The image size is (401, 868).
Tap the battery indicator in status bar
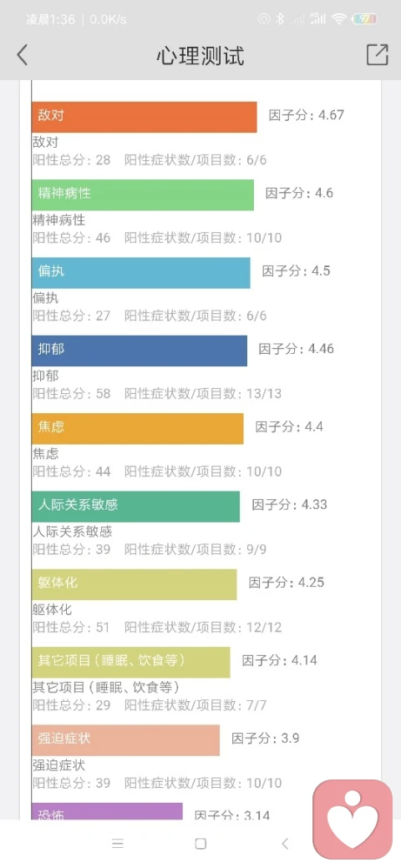364,19
